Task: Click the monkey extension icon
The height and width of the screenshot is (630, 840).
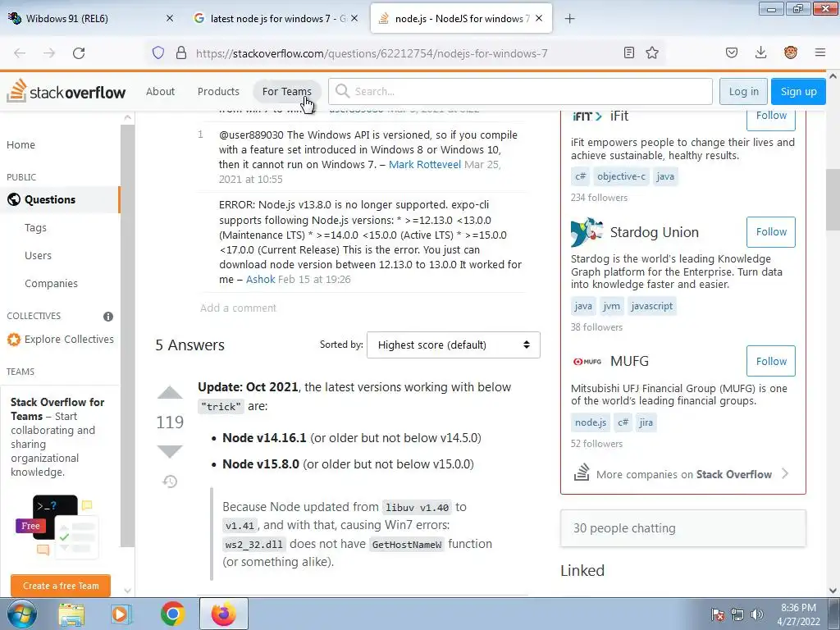Action: 790,52
